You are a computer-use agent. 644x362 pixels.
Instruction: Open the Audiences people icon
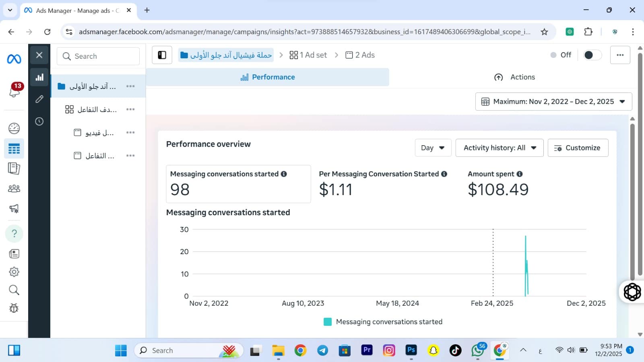click(x=14, y=189)
